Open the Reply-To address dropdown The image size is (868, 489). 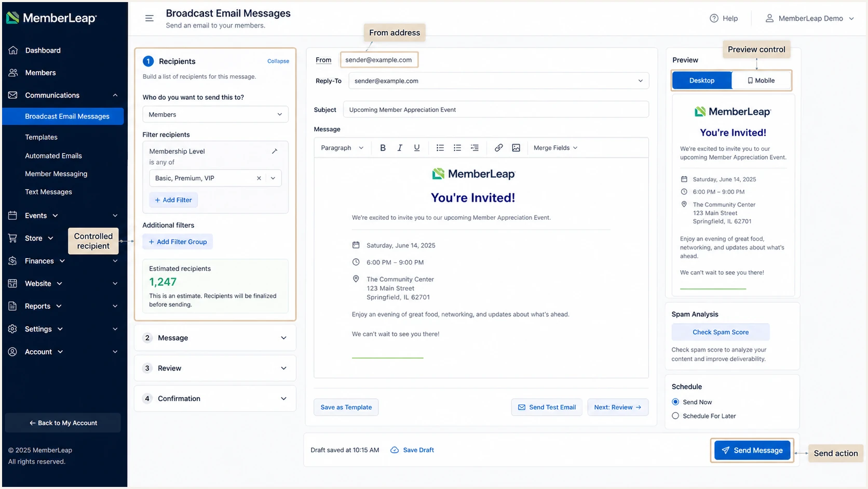pos(498,81)
